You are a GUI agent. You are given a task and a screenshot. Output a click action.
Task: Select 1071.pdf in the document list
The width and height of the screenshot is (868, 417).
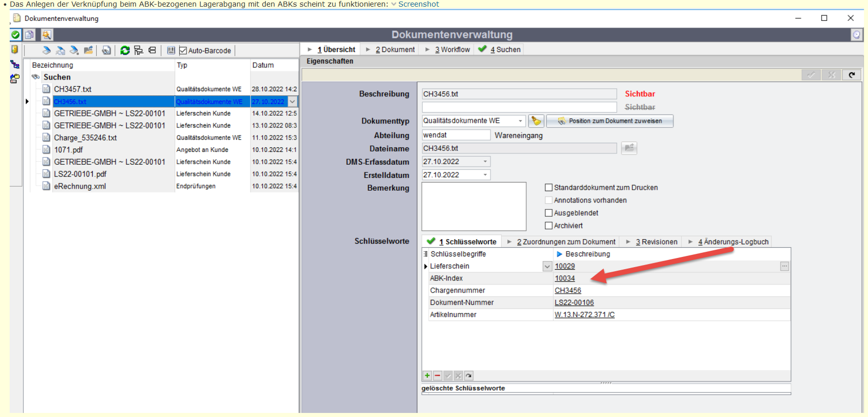click(x=68, y=150)
